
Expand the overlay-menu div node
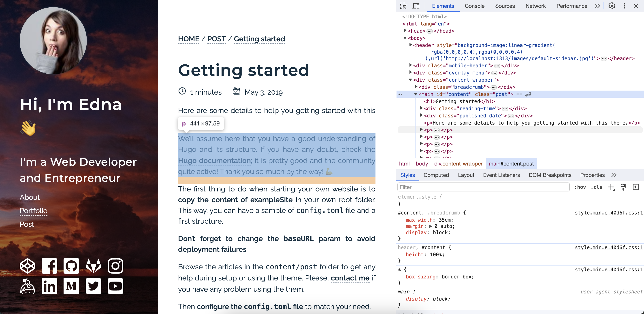pos(411,72)
